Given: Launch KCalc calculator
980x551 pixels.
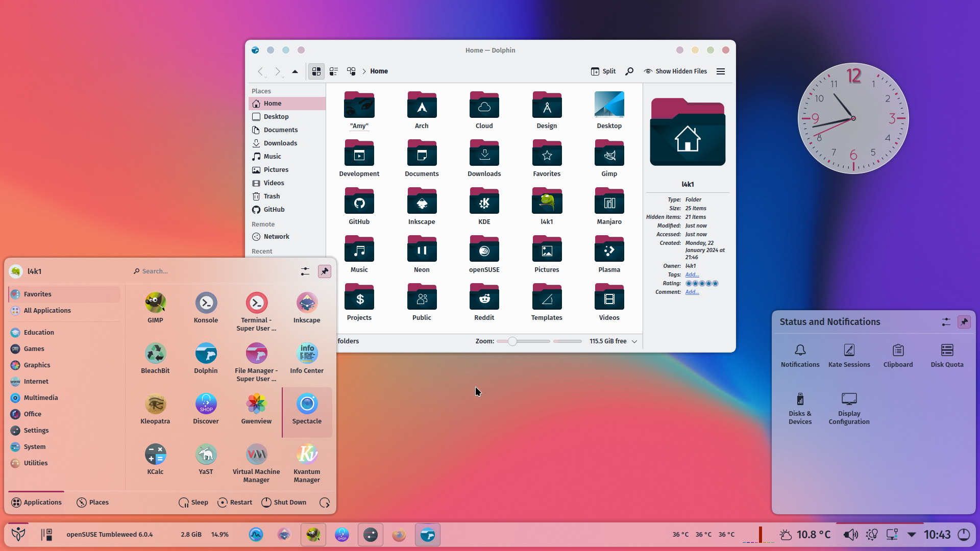Looking at the screenshot, I should click(x=155, y=459).
